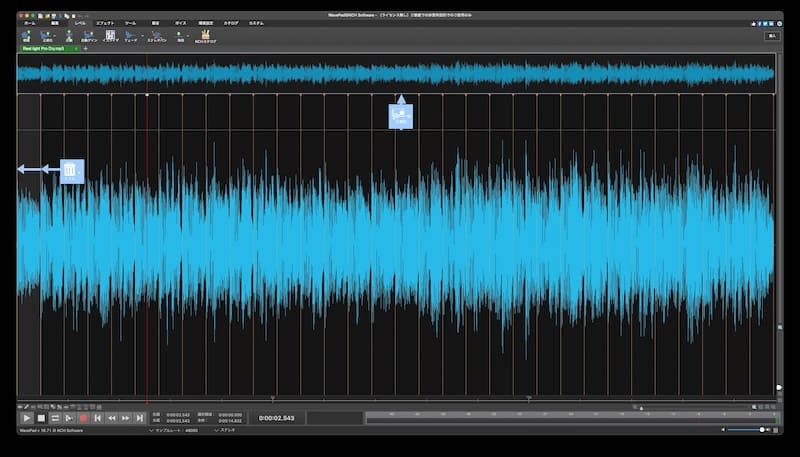Open the stereo channel dropdown in status bar

click(x=224, y=430)
